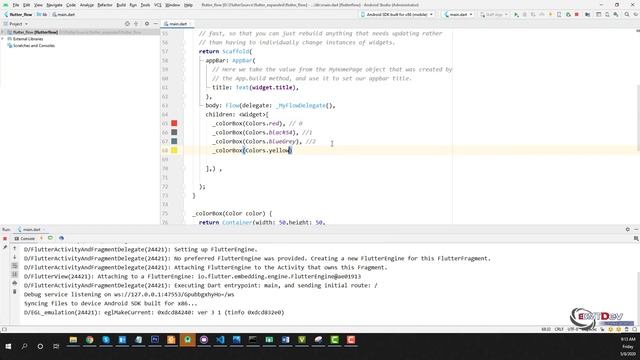Open the AVD Manager icon in top toolbar
Screen dimensions: 640x360
[607, 15]
